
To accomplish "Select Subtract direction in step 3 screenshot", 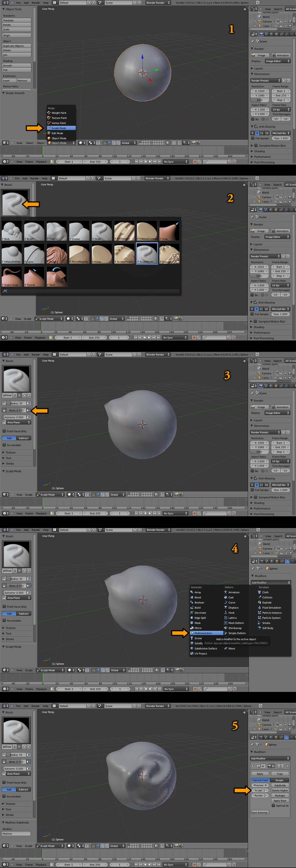I will point(24,438).
